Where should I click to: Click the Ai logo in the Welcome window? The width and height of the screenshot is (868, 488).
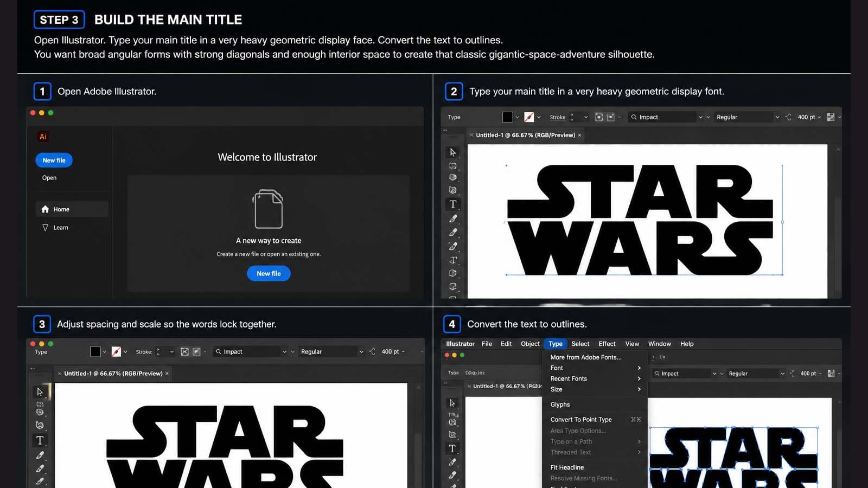pyautogui.click(x=43, y=137)
